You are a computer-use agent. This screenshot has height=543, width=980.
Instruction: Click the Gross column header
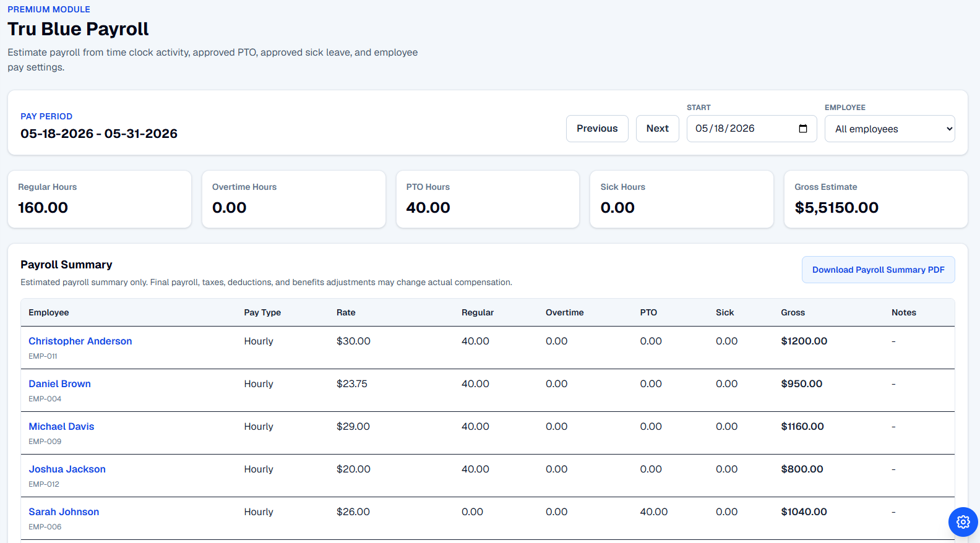pos(793,312)
